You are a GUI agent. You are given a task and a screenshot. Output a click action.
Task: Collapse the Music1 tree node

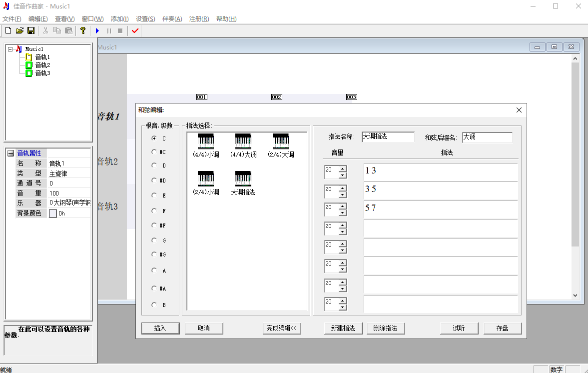[10, 49]
